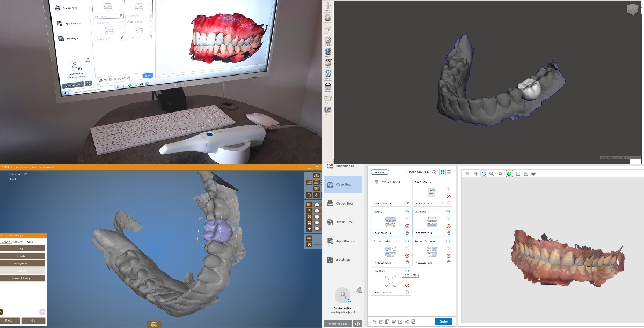This screenshot has height=328, width=644.
Task: Open the Crown Library button
Action: click(x=23, y=278)
